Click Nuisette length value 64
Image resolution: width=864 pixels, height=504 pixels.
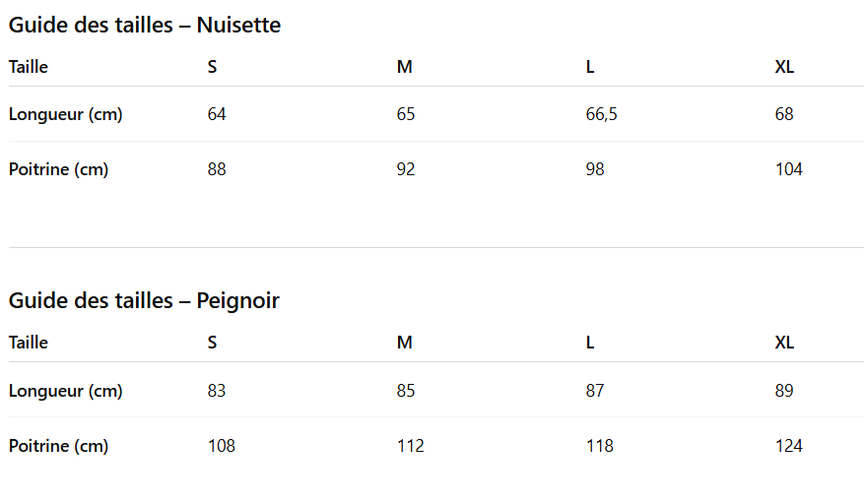click(x=217, y=114)
